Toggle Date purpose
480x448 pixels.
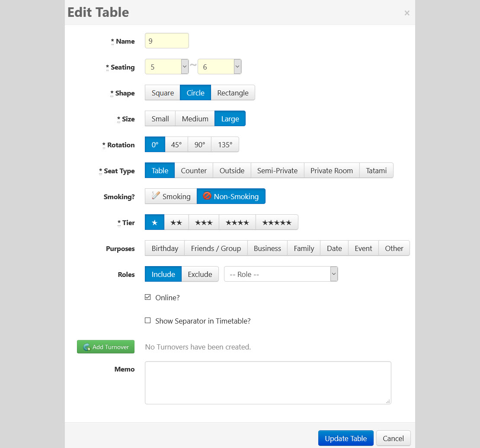click(x=334, y=248)
